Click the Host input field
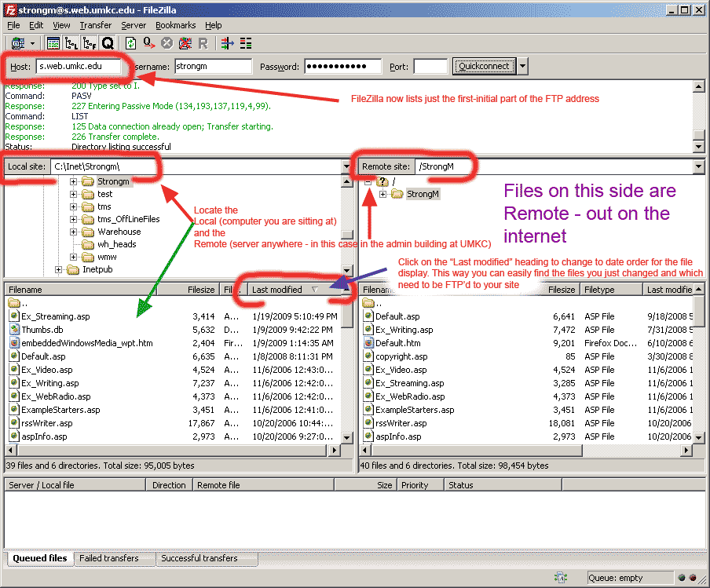Viewport: 710px width, 588px height. tap(79, 66)
